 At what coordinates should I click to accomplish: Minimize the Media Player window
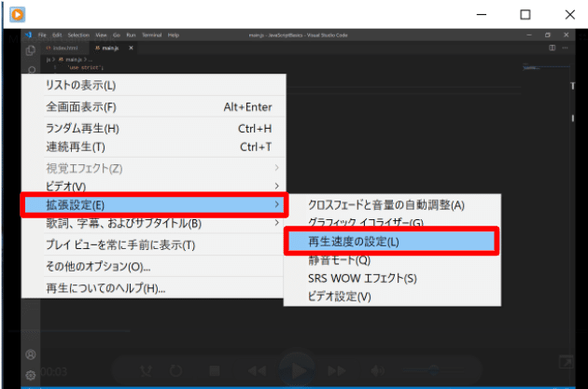click(482, 15)
